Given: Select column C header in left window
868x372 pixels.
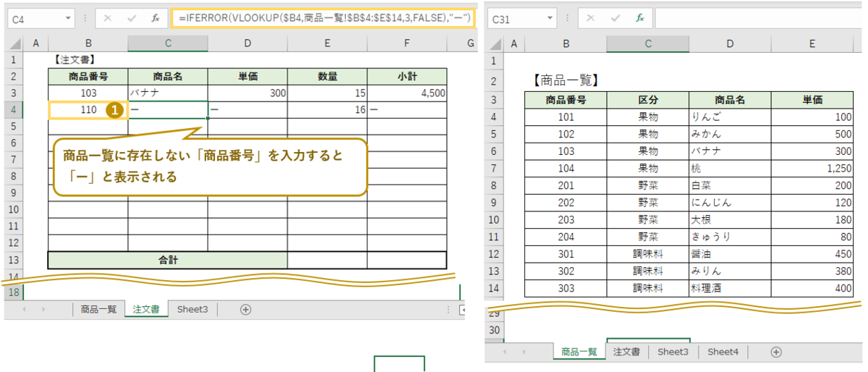Looking at the screenshot, I should click(x=168, y=44).
